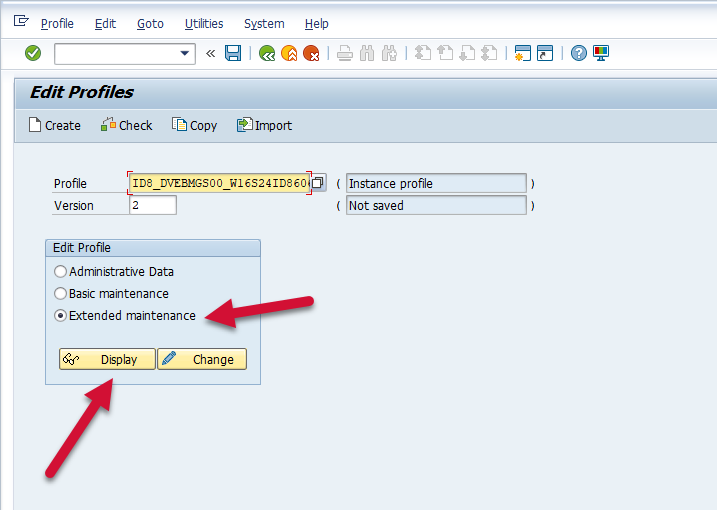The height and width of the screenshot is (510, 717).
Task: Click the Customize Local Layout monitor icon
Action: tap(601, 53)
